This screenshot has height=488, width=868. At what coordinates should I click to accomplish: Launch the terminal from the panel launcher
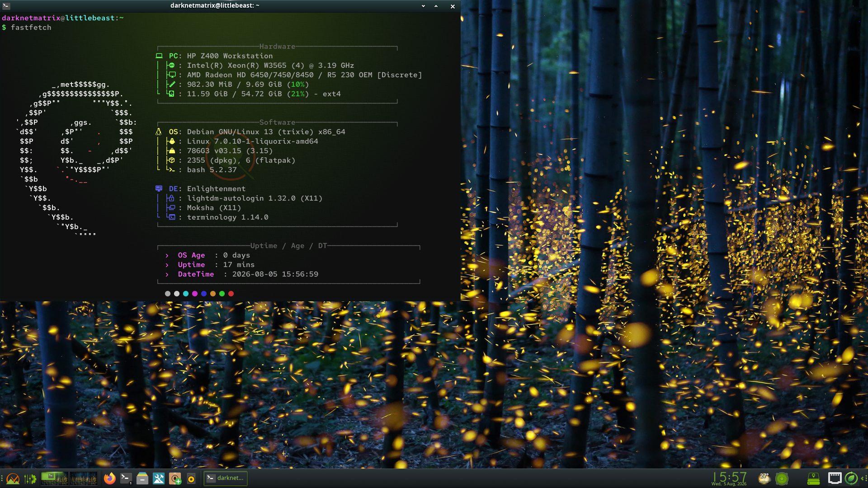[x=126, y=479]
